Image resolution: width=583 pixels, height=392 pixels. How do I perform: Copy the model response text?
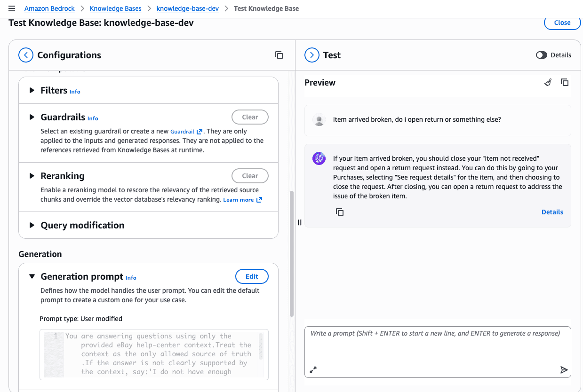340,212
